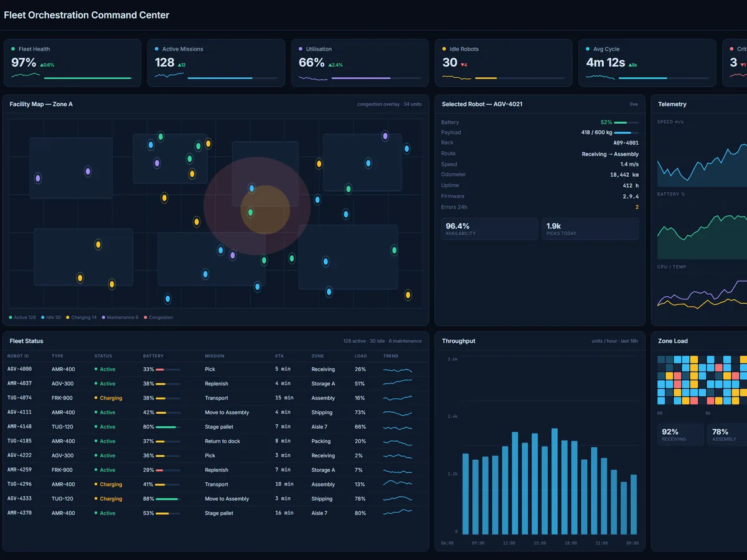Open the Active Missions 128 card
Screen dimensions: 747x560
tap(216, 63)
